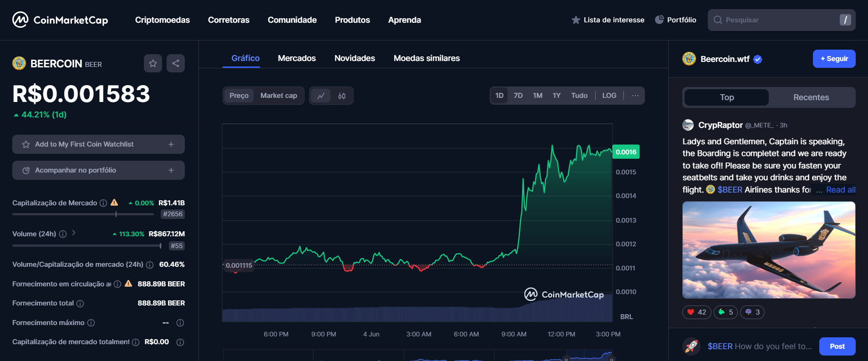
Task: Click the CoinMarketCap logo
Action: pos(60,20)
